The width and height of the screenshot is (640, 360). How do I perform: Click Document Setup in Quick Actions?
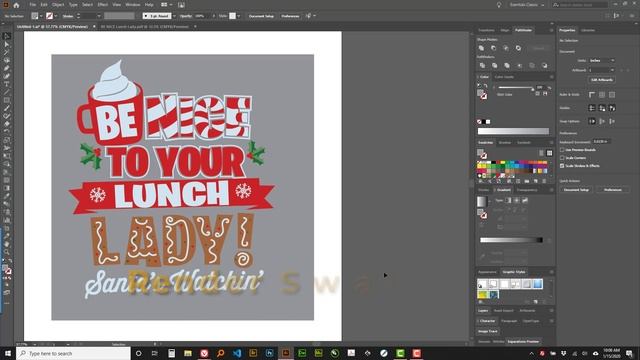576,190
